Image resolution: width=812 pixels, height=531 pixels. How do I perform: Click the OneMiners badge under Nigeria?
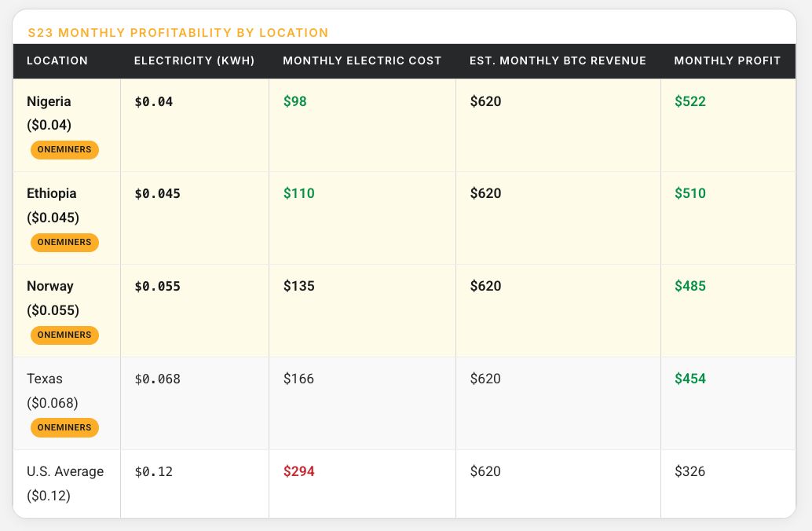[x=64, y=149]
